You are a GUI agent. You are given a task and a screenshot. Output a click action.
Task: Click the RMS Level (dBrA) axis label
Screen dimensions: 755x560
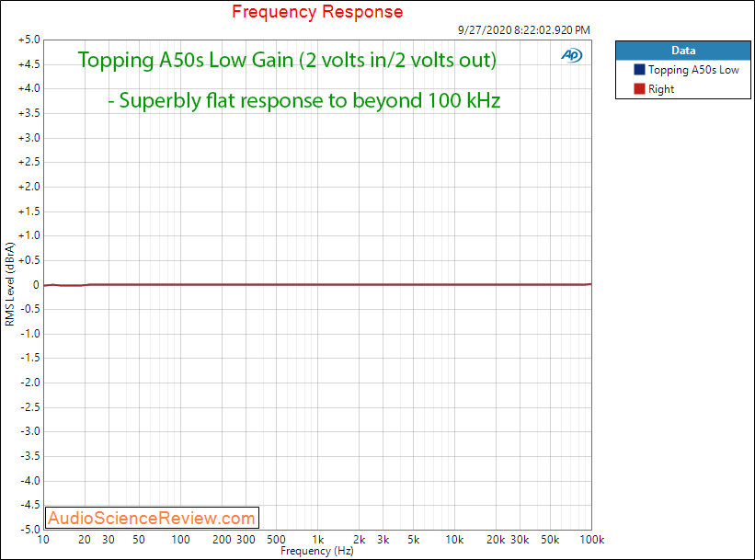pos(9,284)
